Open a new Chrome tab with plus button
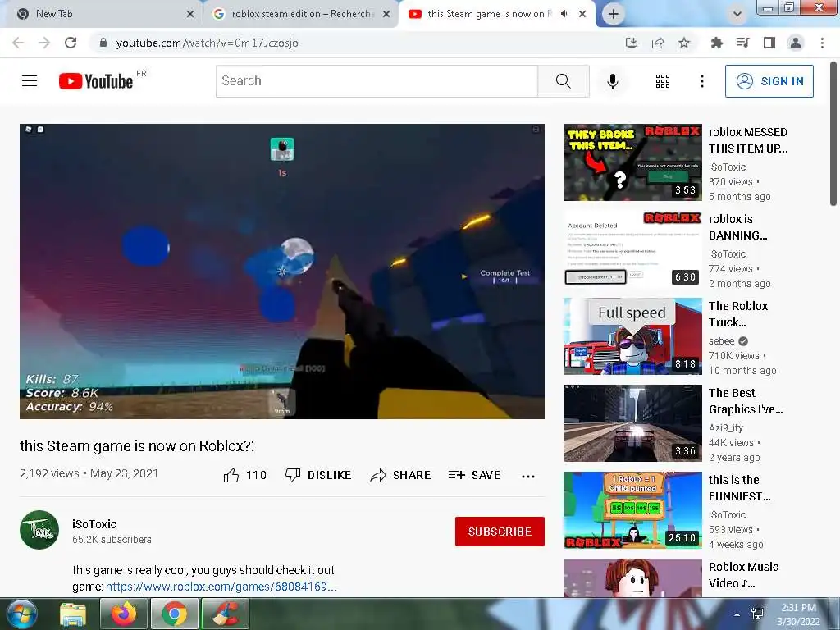 [x=614, y=14]
